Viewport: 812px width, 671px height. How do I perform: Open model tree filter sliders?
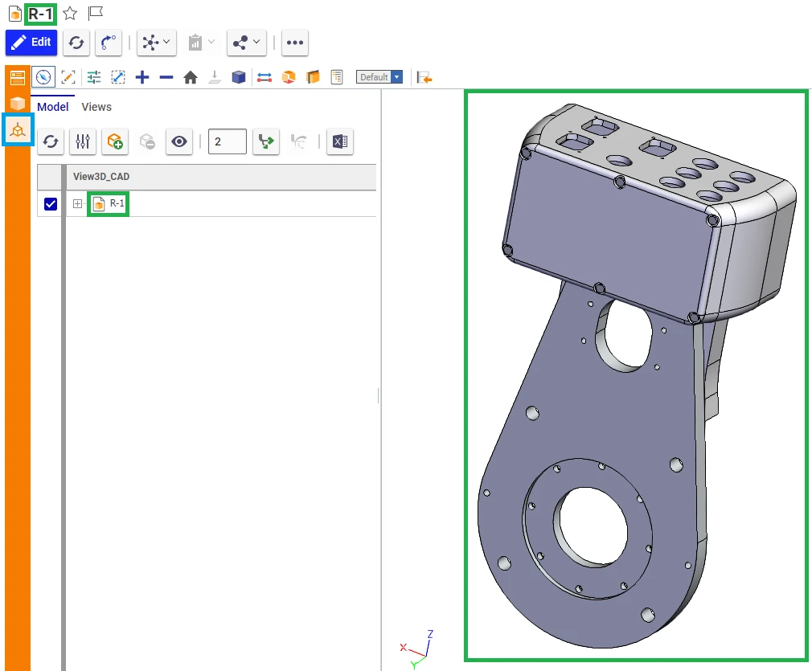click(x=83, y=141)
